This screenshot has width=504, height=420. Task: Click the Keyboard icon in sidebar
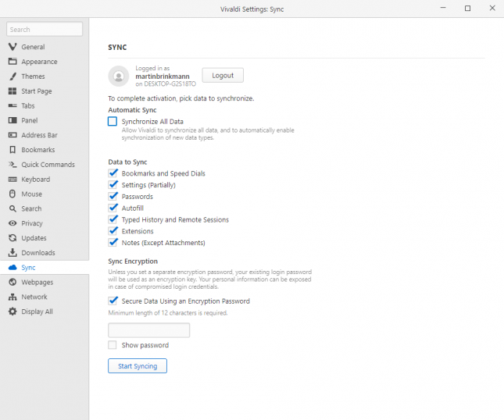[x=13, y=180]
